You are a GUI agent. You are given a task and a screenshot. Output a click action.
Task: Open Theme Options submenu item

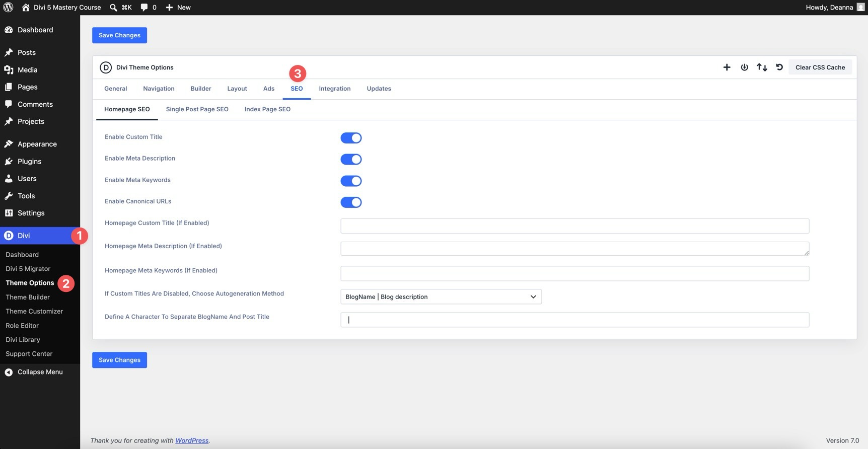pyautogui.click(x=30, y=283)
